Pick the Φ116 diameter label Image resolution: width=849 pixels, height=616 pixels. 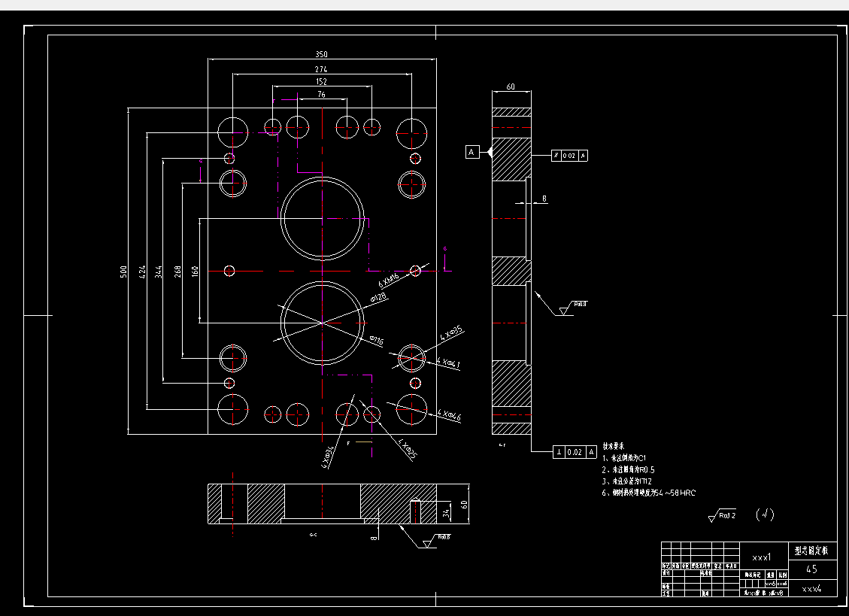point(377,340)
